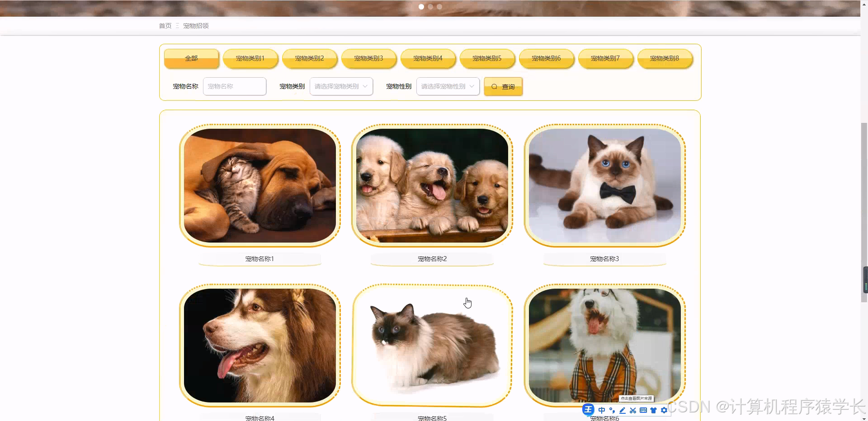Select the 宠物类别2 tab
868x421 pixels.
coord(310,58)
